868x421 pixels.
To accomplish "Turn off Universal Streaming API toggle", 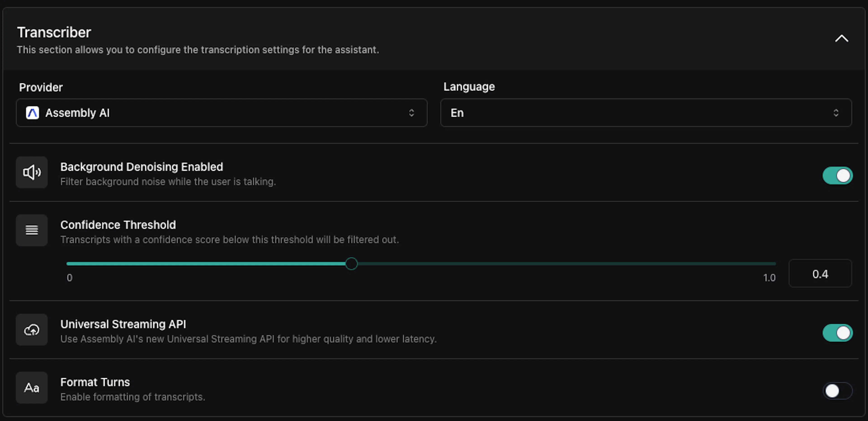I will click(x=837, y=333).
